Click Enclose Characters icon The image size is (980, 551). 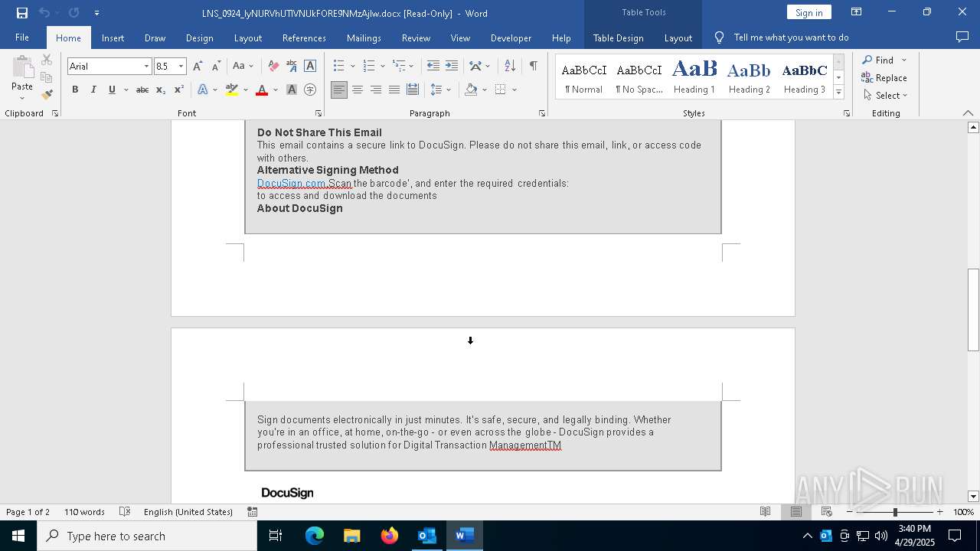[310, 90]
